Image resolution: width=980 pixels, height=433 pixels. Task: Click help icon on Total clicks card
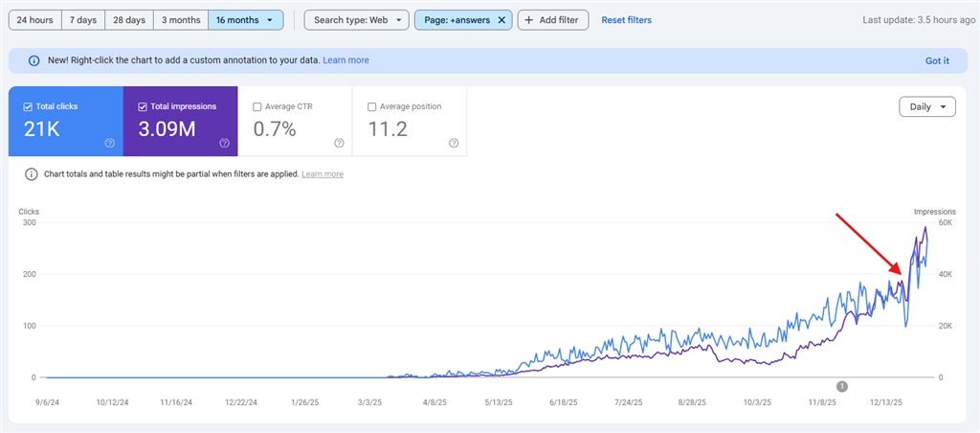pos(109,143)
